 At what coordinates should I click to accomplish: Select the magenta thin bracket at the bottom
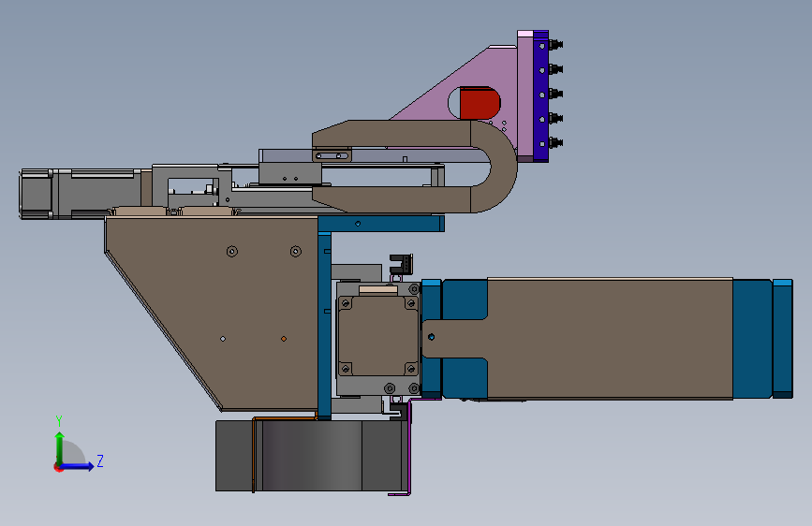coord(408,447)
